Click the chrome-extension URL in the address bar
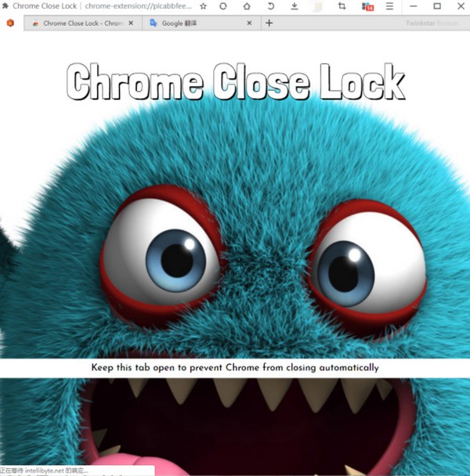Image resolution: width=470 pixels, height=476 pixels. coord(138,6)
